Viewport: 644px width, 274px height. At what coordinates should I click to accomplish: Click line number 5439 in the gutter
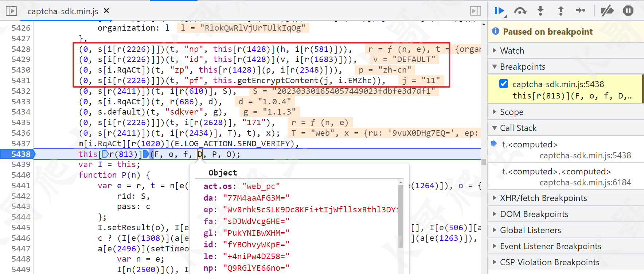(x=21, y=165)
